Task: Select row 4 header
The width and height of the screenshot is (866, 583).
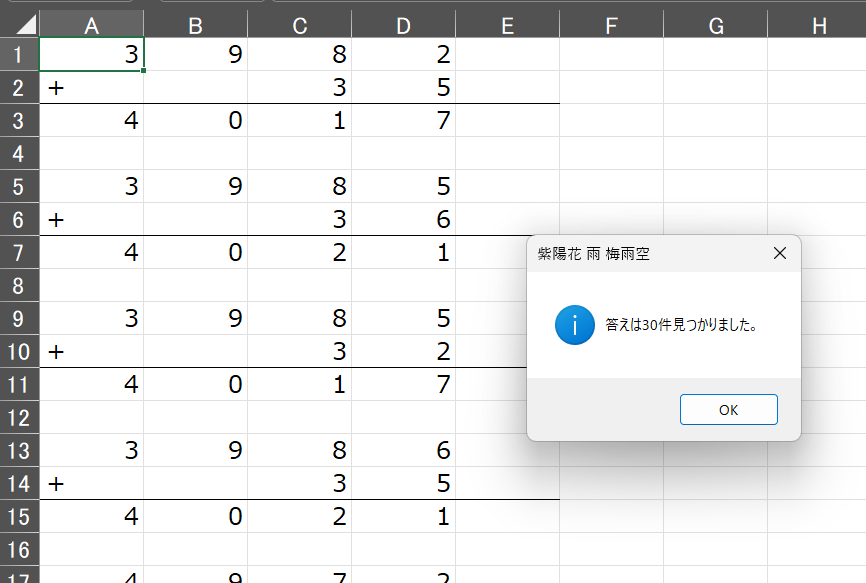Action: (19, 153)
